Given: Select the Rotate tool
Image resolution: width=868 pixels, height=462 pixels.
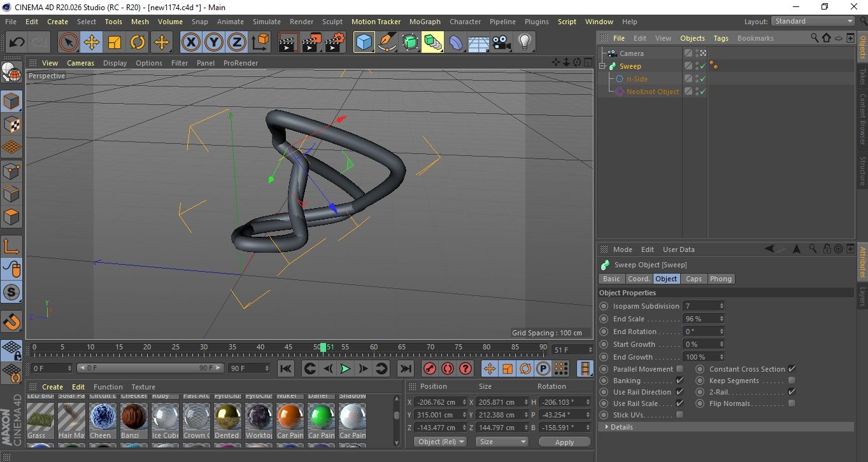Looking at the screenshot, I should click(x=138, y=43).
